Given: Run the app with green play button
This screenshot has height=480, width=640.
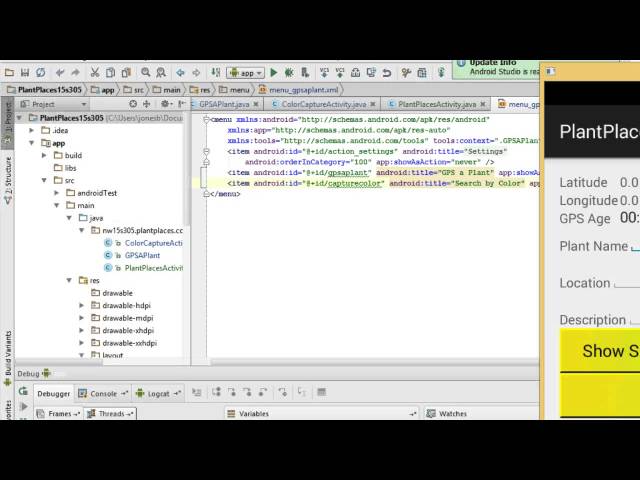Looking at the screenshot, I should point(274,73).
